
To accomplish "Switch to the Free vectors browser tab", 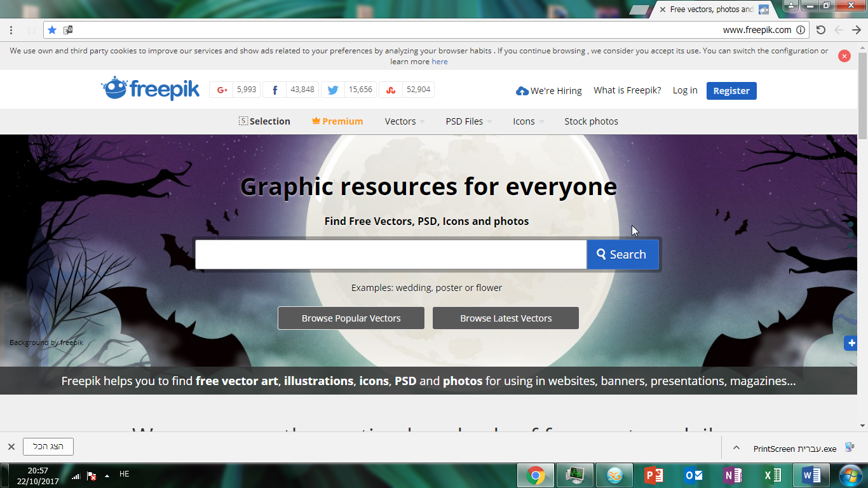I will click(712, 10).
